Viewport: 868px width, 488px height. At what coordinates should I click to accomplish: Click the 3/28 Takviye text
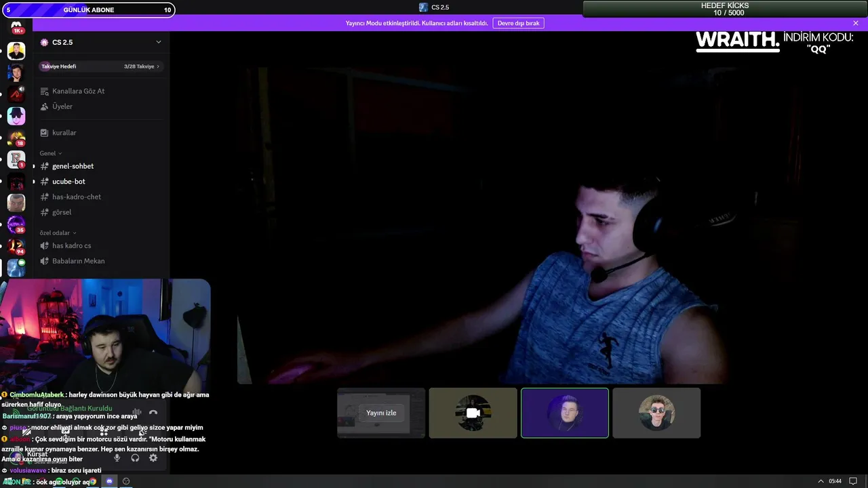(x=139, y=66)
